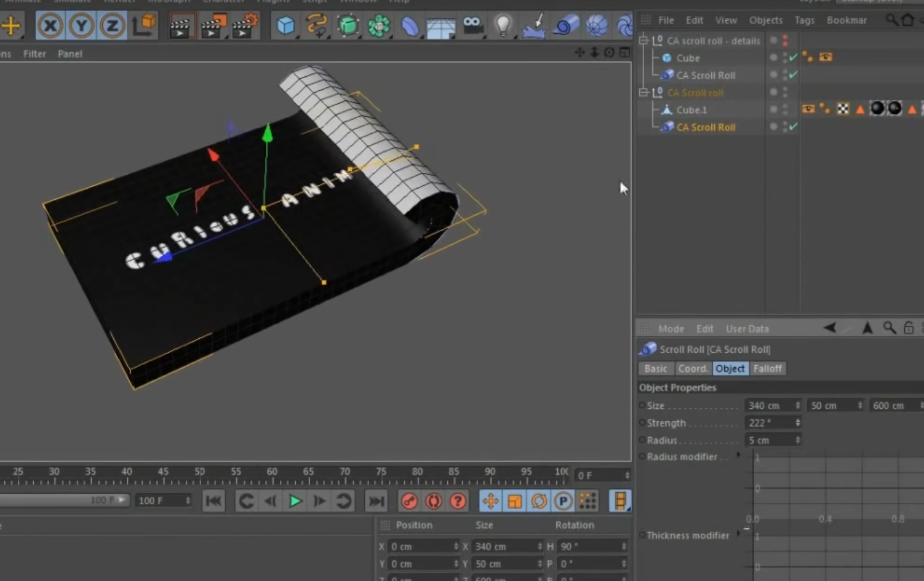This screenshot has width=924, height=581.
Task: Collapse the CA scroll roll - details group
Action: coord(643,41)
